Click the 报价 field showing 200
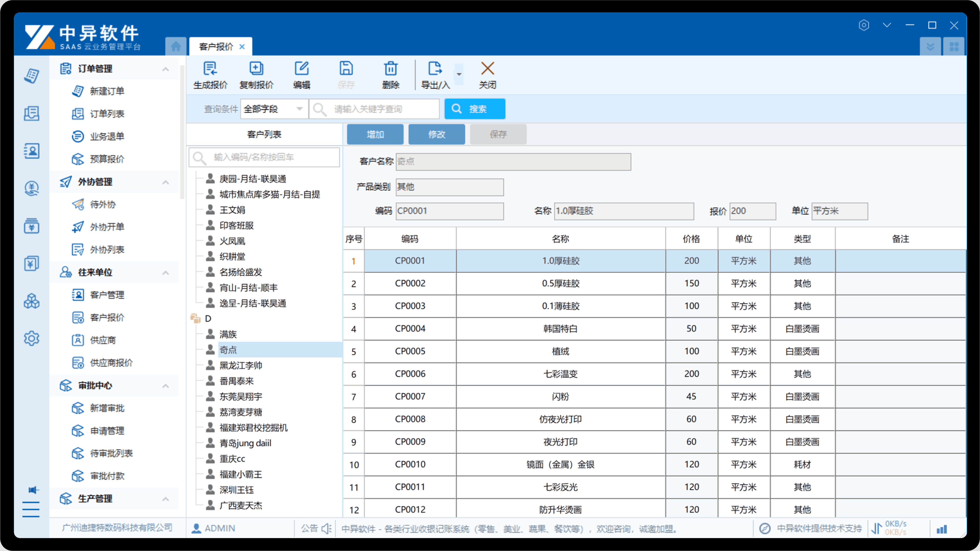This screenshot has height=551, width=980. (752, 211)
